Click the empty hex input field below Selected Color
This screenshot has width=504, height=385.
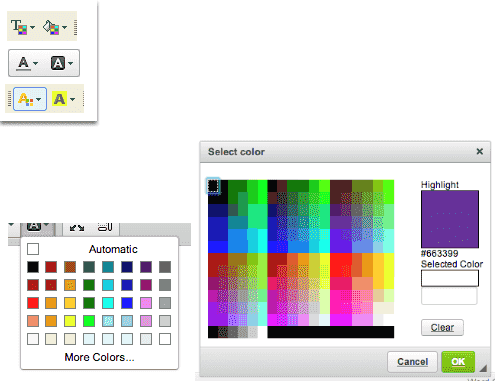point(449,296)
